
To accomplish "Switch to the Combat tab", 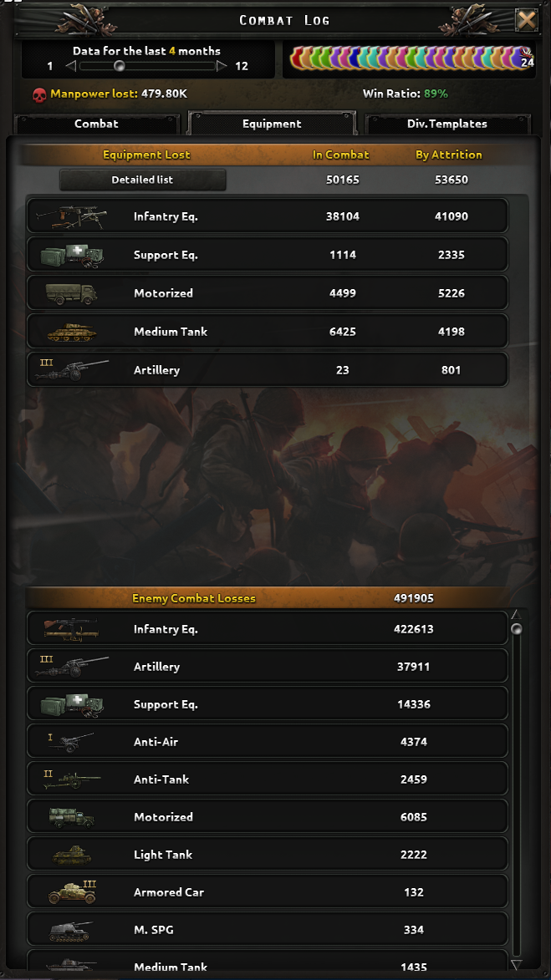I will point(96,123).
